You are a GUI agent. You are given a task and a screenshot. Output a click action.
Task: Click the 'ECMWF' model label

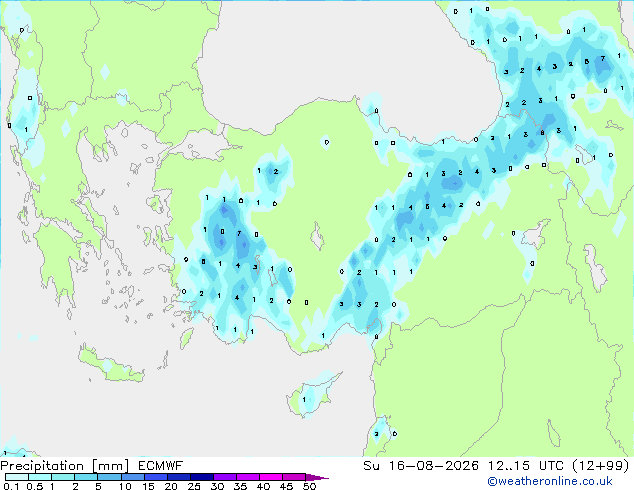tap(161, 466)
